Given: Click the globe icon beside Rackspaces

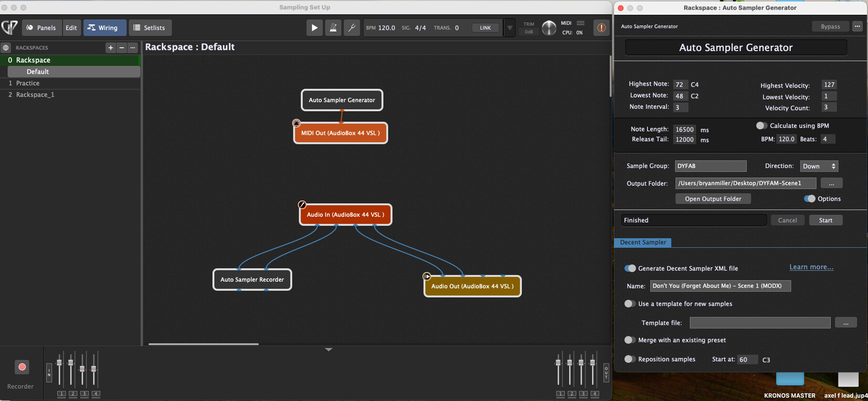Looking at the screenshot, I should coord(6,48).
